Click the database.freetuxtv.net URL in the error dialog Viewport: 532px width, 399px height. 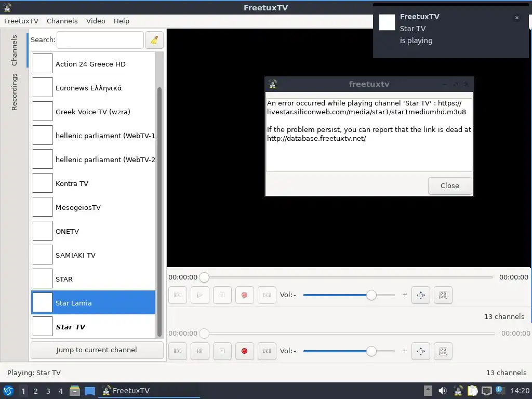click(x=316, y=138)
